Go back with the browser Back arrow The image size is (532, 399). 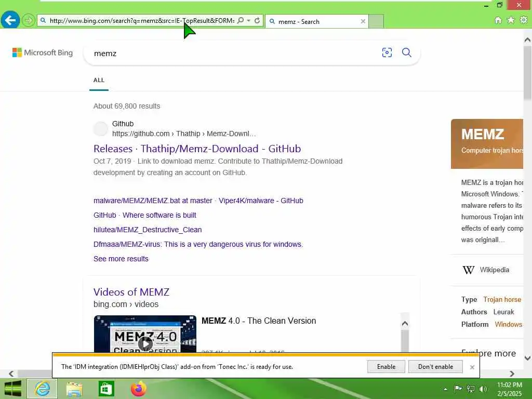click(10, 20)
